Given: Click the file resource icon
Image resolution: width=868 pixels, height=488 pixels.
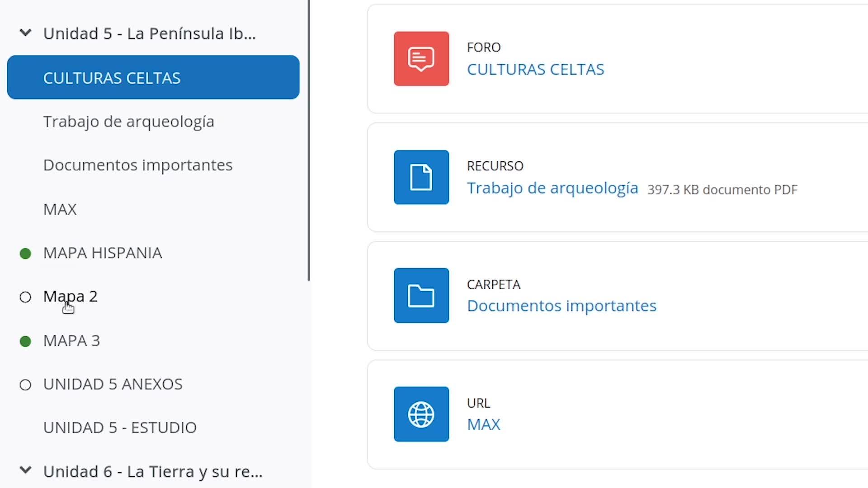Looking at the screenshot, I should pos(421,177).
